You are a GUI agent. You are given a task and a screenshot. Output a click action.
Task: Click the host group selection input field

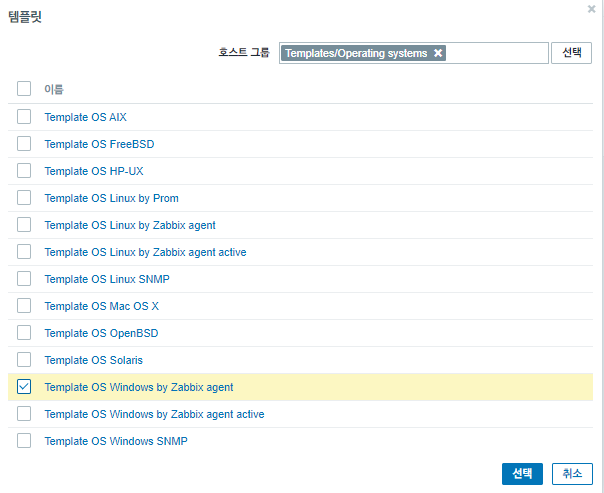point(414,53)
